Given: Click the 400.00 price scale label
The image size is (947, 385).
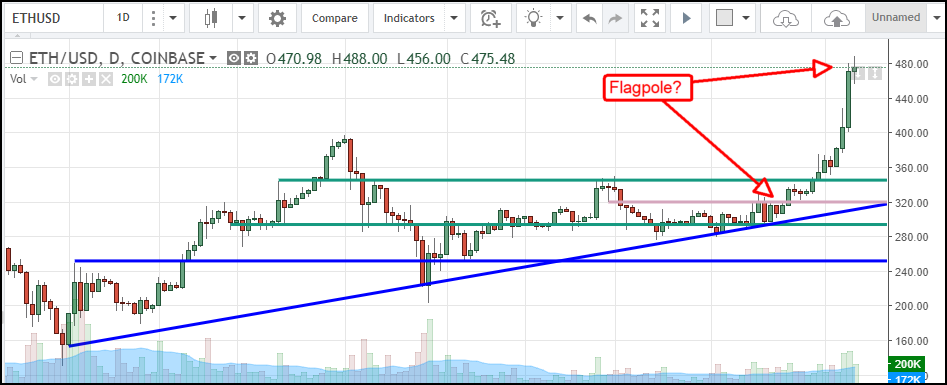Looking at the screenshot, I should click(911, 132).
